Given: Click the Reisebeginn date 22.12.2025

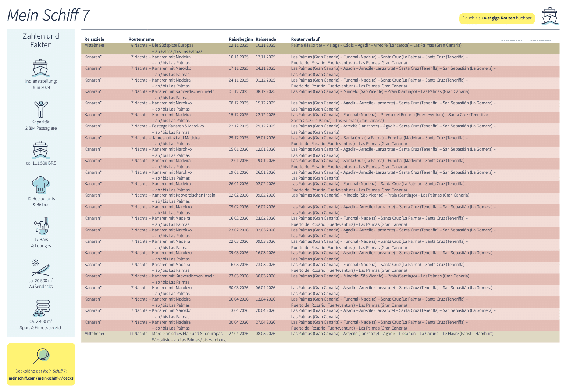Looking at the screenshot, I should coord(239,126).
